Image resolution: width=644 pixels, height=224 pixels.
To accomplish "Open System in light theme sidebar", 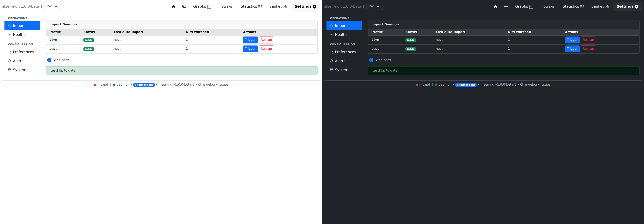I will [22, 70].
